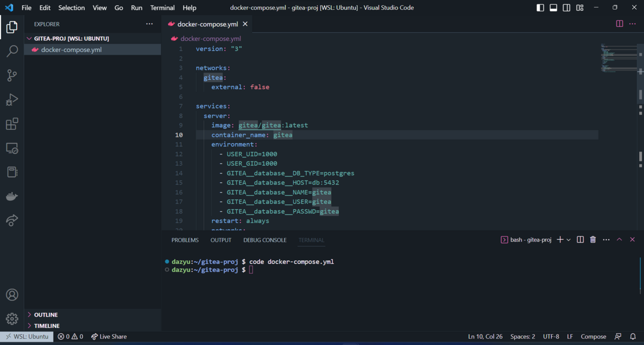The height and width of the screenshot is (345, 644).
Task: Open the Manage gear icon
Action: point(12,319)
